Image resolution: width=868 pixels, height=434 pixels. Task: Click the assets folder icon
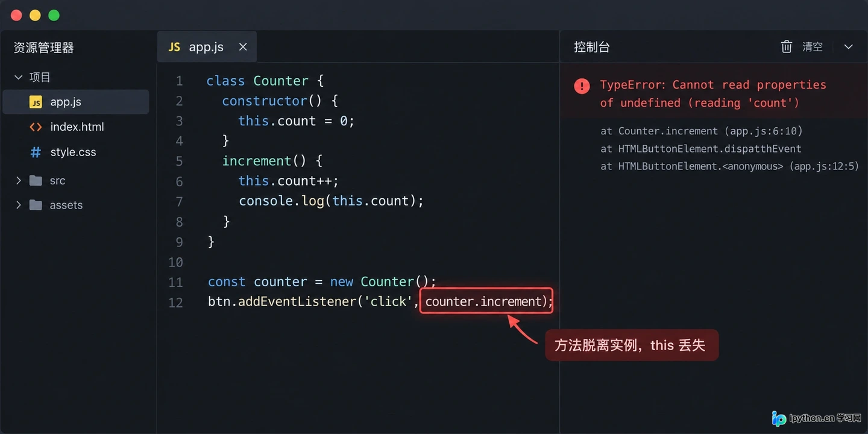point(36,205)
